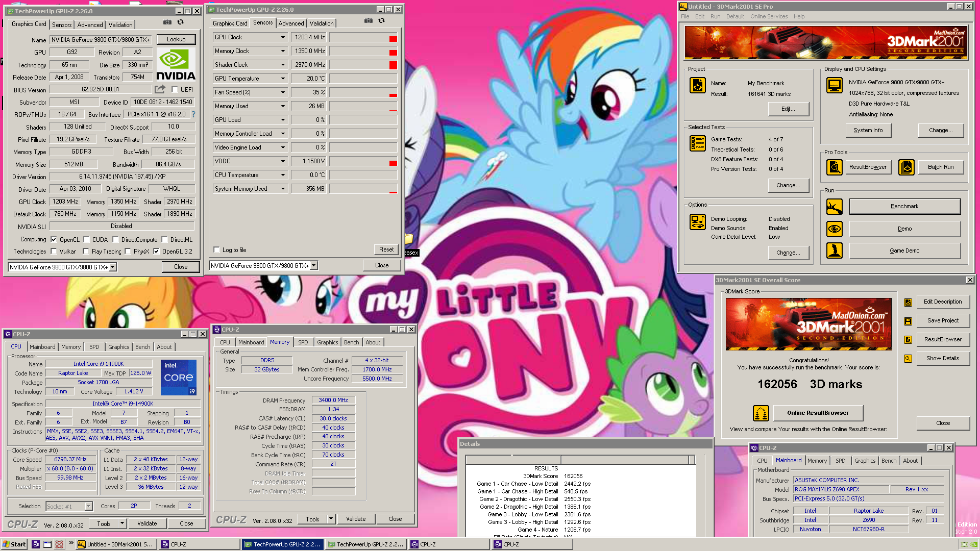
Task: Click the Display and CPU Settings monitor icon
Action: tap(834, 85)
